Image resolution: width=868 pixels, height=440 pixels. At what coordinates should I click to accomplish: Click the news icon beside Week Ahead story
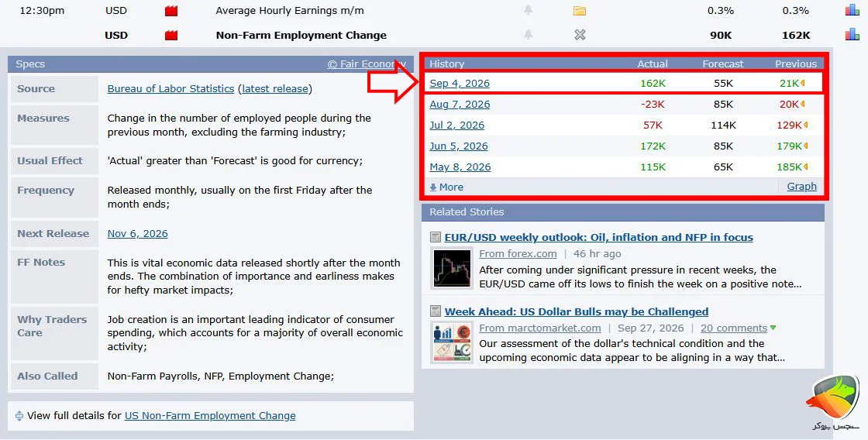point(435,311)
